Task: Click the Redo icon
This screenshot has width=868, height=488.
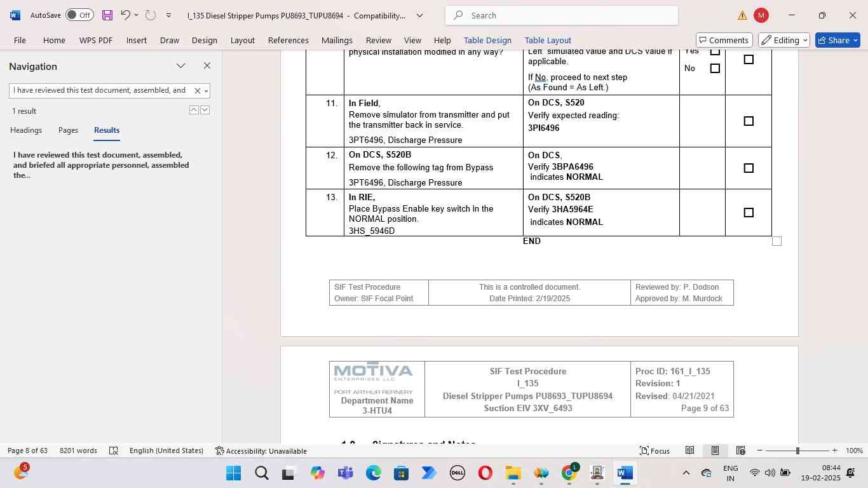Action: [151, 15]
